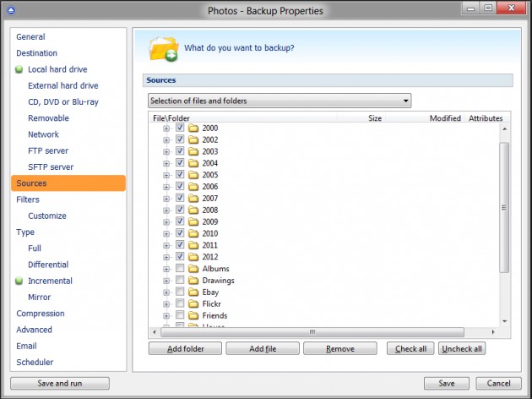Click the green indicator beside Incremental

(19, 281)
